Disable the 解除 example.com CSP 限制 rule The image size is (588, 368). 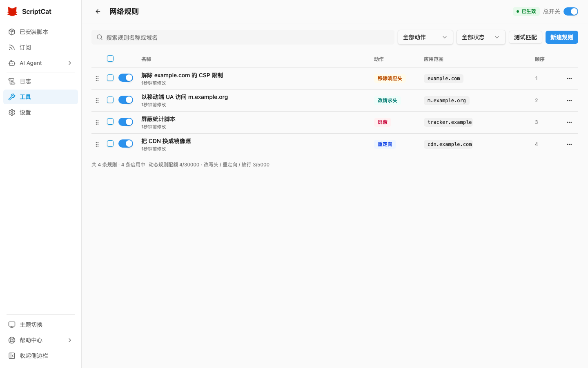(x=126, y=78)
